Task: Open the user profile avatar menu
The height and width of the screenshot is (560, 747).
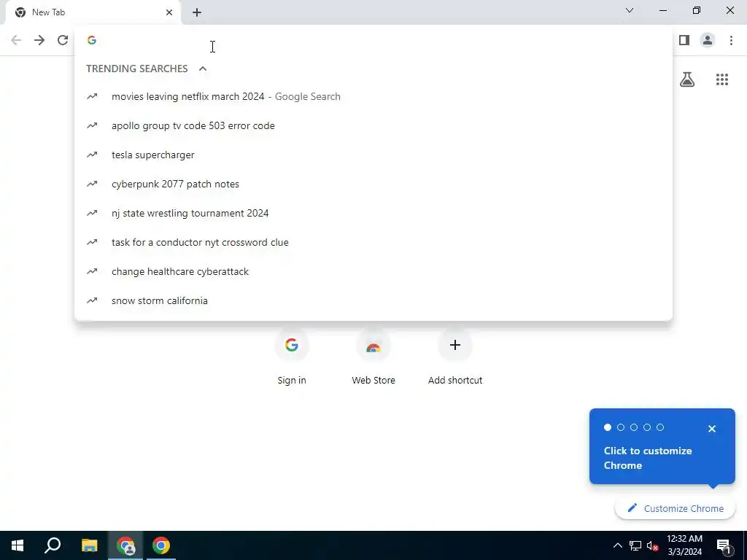Action: (708, 40)
